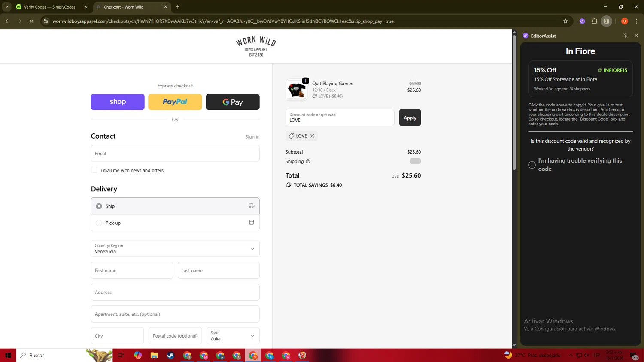Close the EditorAssist side panel
The height and width of the screenshot is (362, 644).
click(636, 36)
